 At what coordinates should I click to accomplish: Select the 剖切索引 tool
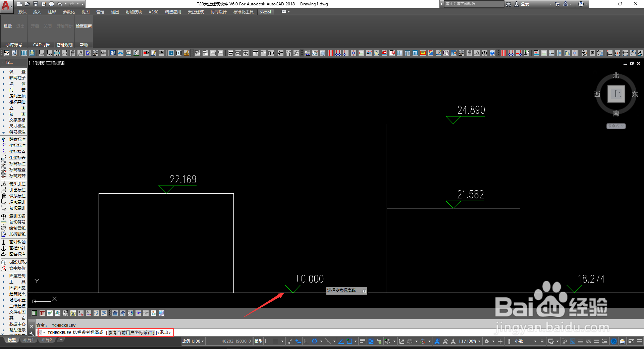13,208
